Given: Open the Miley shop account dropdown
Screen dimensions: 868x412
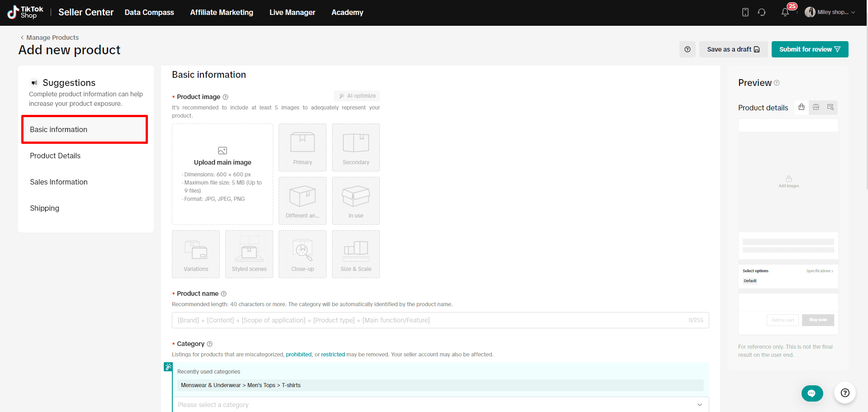Looking at the screenshot, I should (x=830, y=12).
